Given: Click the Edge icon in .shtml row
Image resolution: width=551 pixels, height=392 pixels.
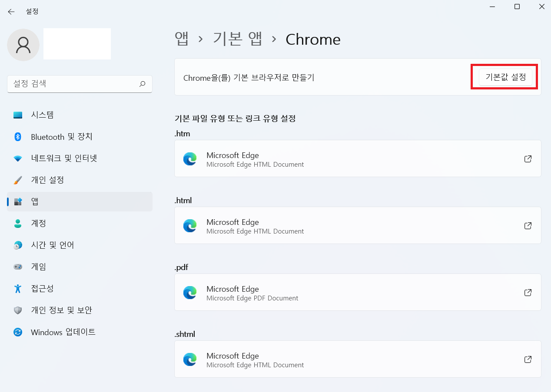Looking at the screenshot, I should (190, 359).
